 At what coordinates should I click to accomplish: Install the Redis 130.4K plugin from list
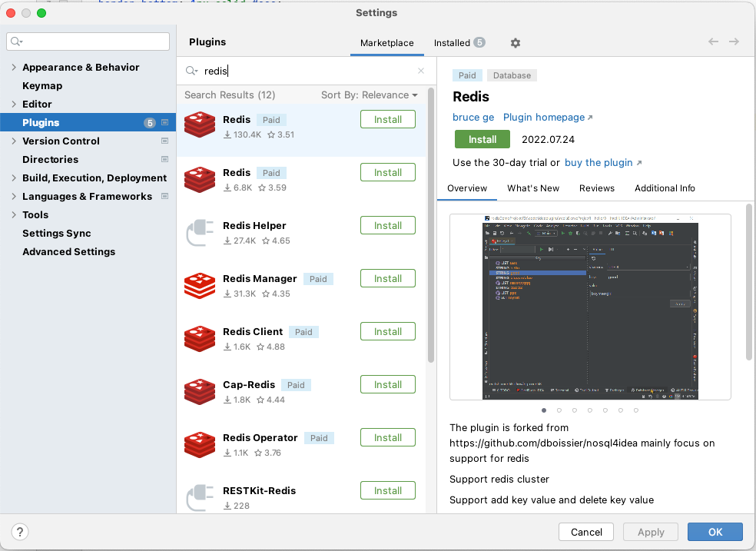pyautogui.click(x=388, y=120)
